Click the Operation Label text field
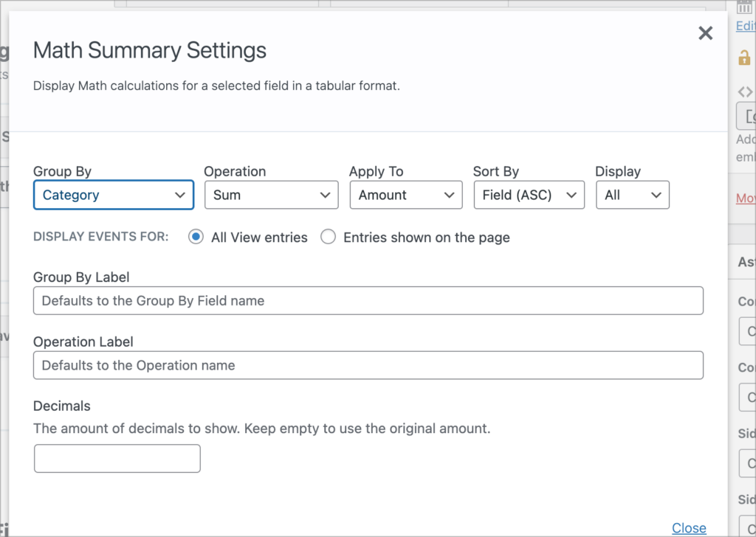The width and height of the screenshot is (756, 537). point(368,365)
